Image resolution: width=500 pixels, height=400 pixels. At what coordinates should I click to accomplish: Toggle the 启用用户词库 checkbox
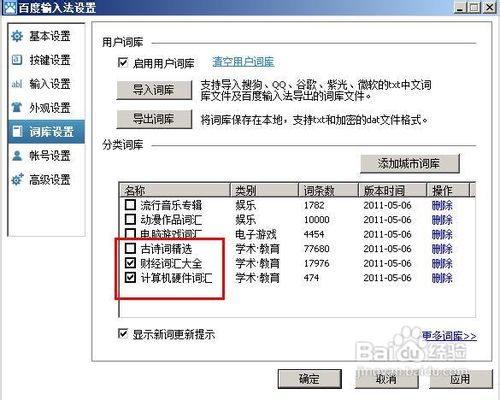pos(123,63)
